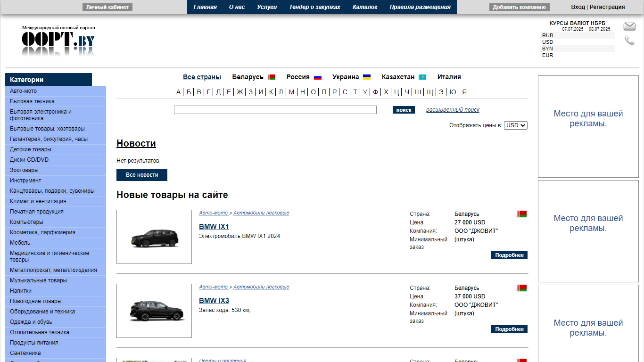
Task: Filter by letter Я in alphabet
Action: point(464,92)
